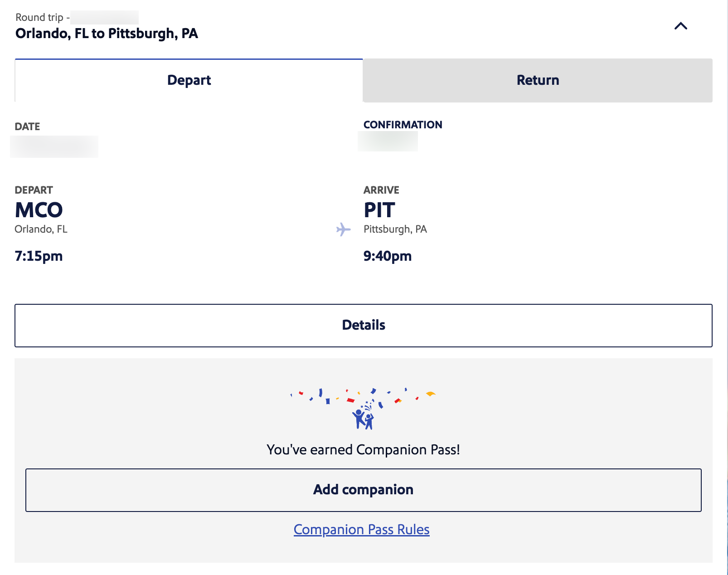
Task: Click the confetti celebration illustration
Action: [x=363, y=408]
